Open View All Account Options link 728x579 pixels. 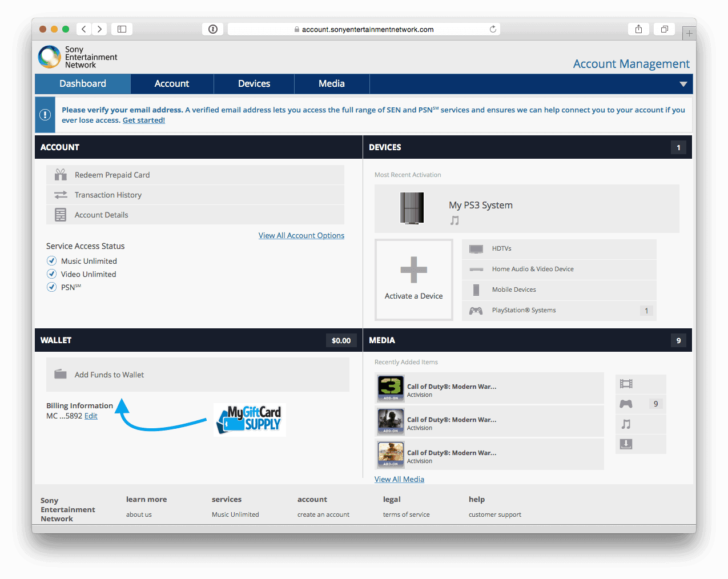[x=301, y=235]
